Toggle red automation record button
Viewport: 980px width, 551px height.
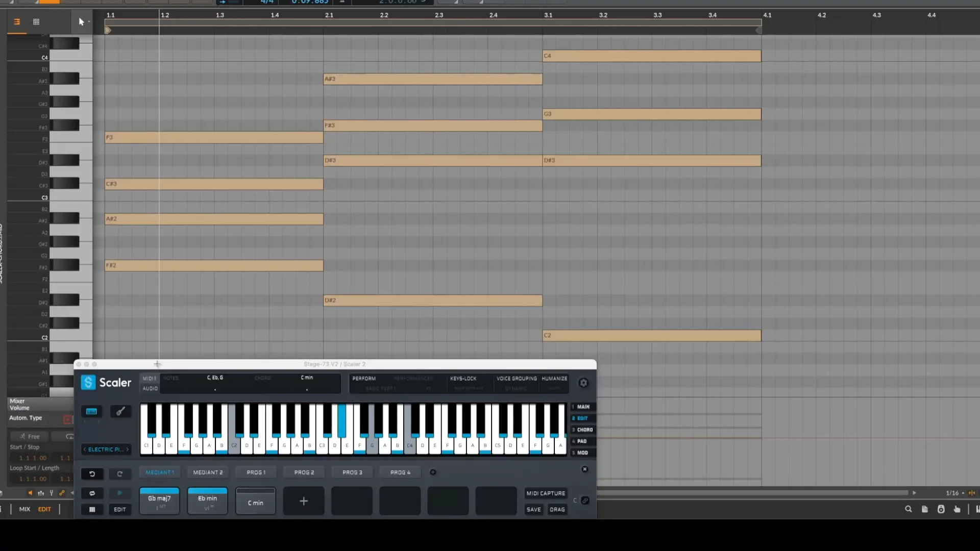tap(67, 419)
